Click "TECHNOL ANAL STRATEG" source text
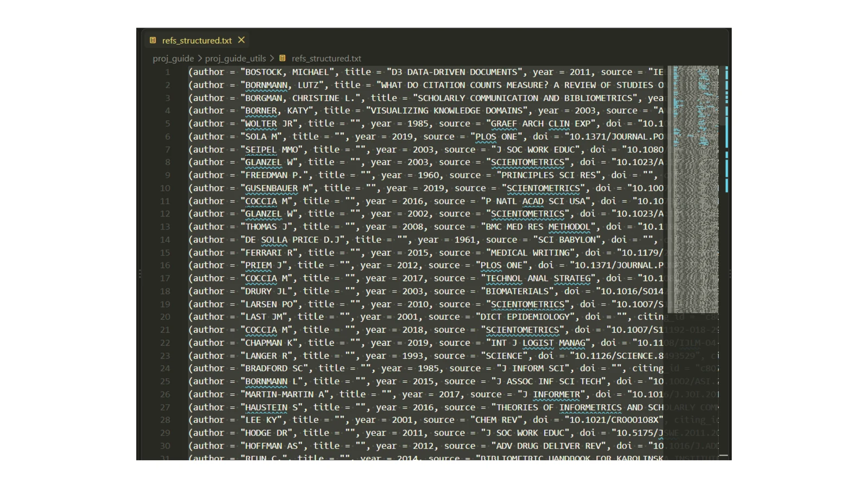868x488 pixels. point(538,278)
